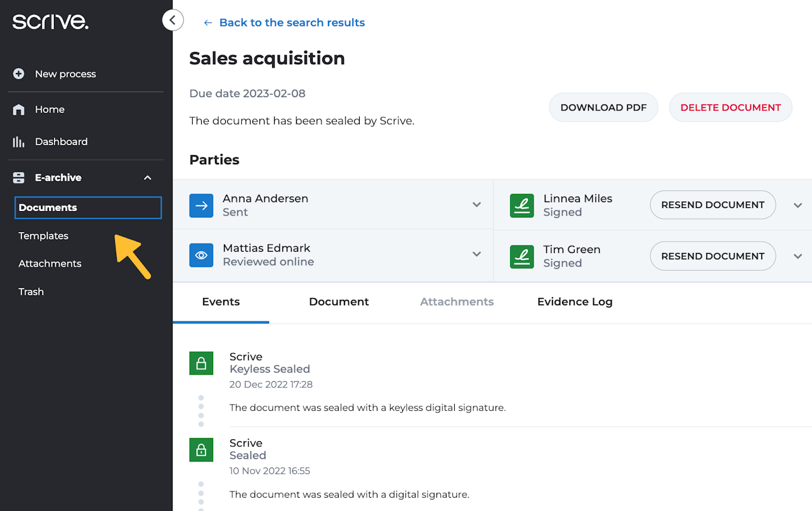Click Linnea Miles' signed status icon
The height and width of the screenshot is (511, 812).
pos(522,205)
